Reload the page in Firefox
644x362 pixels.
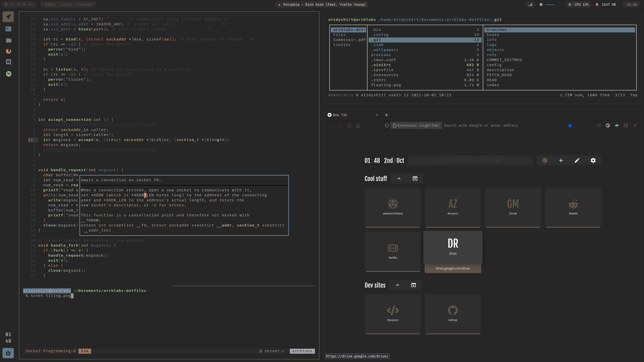[x=349, y=125]
